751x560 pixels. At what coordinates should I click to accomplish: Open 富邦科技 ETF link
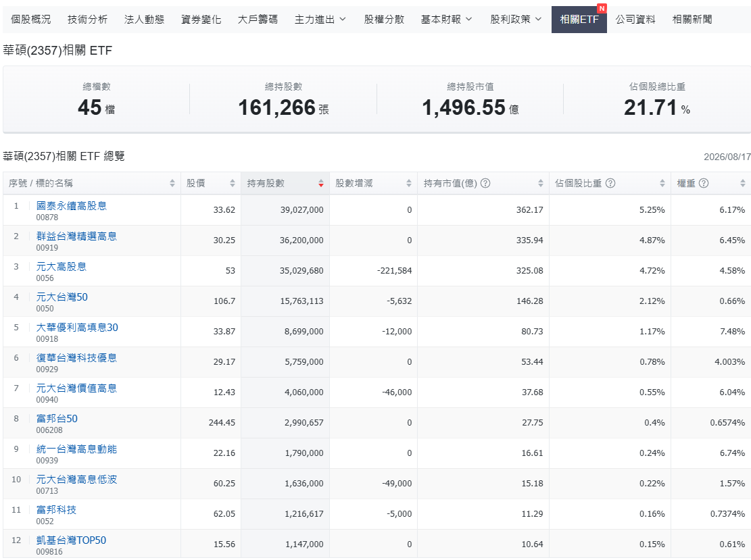click(57, 510)
